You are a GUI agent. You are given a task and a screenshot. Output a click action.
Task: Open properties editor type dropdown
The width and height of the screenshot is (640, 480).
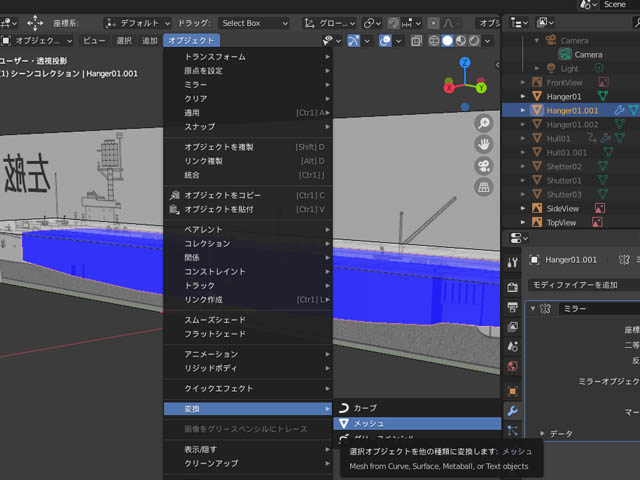[519, 238]
